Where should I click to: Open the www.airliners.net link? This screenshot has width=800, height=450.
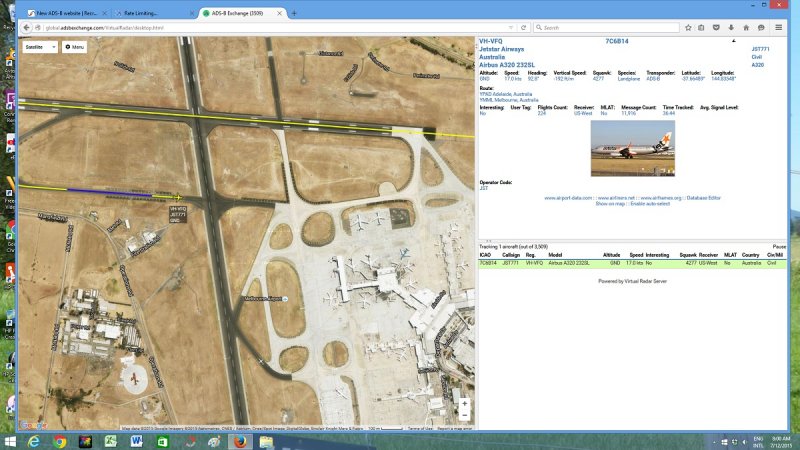616,198
